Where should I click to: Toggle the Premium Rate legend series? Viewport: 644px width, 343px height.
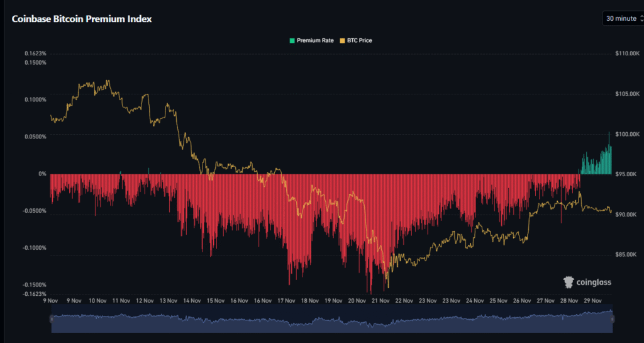(311, 40)
